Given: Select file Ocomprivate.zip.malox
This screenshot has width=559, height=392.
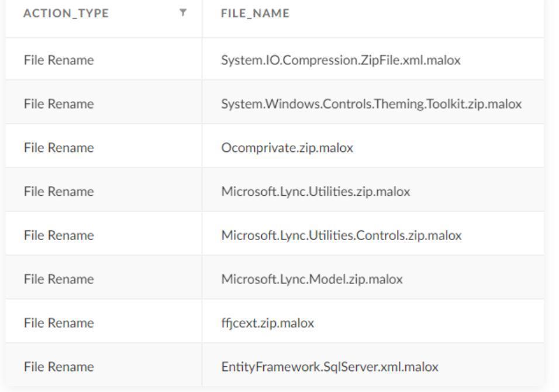Looking at the screenshot, I should coord(287,147).
